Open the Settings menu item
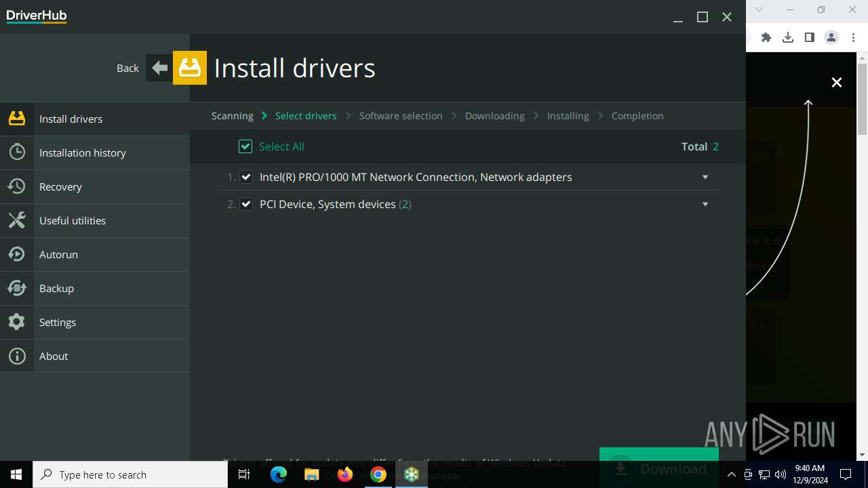 95,322
